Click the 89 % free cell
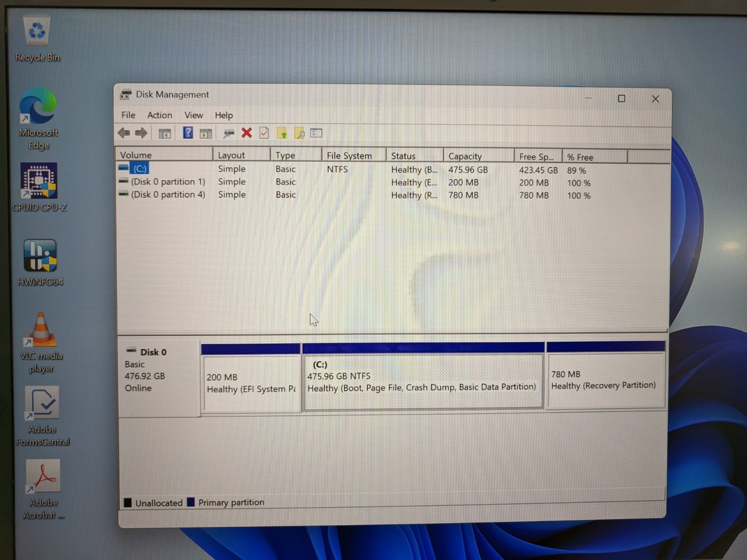This screenshot has width=747, height=560. click(x=576, y=171)
